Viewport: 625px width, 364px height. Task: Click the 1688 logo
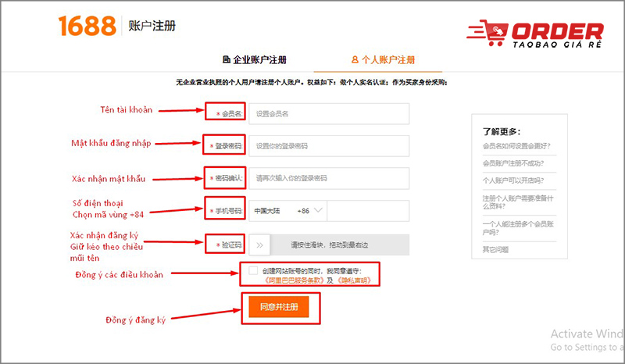point(86,25)
